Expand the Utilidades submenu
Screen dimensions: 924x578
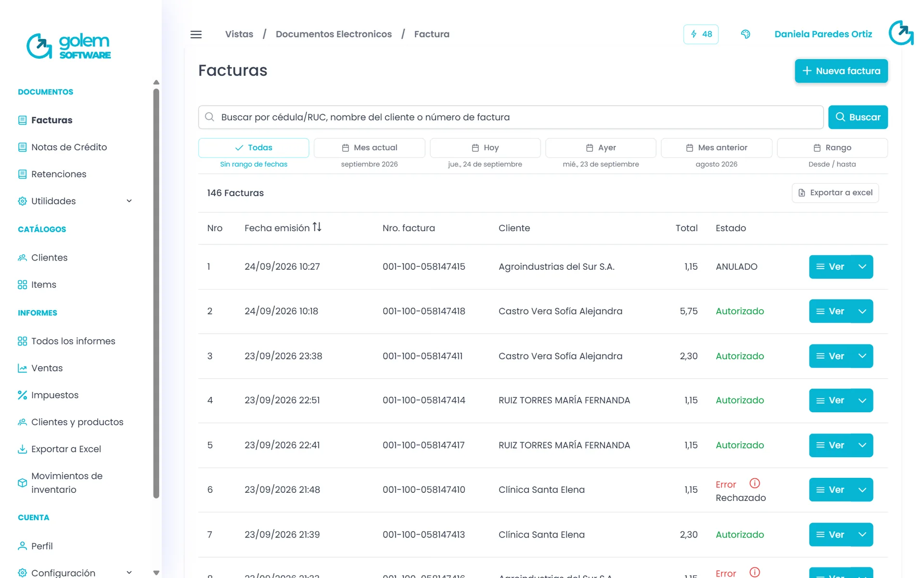(x=129, y=201)
